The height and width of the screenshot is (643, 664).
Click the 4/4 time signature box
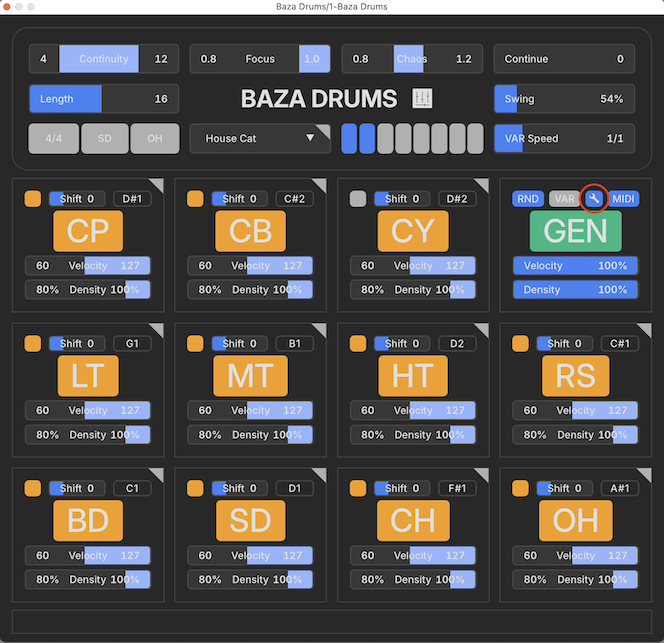[54, 138]
